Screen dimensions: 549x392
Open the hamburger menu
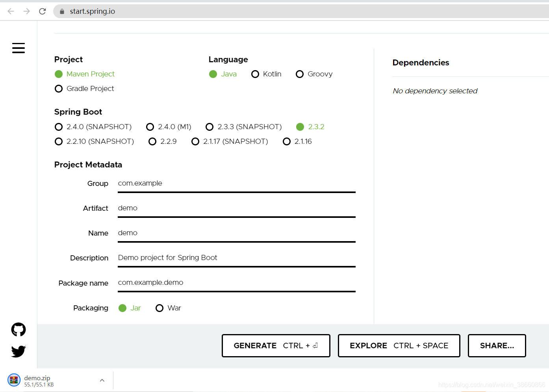(19, 48)
